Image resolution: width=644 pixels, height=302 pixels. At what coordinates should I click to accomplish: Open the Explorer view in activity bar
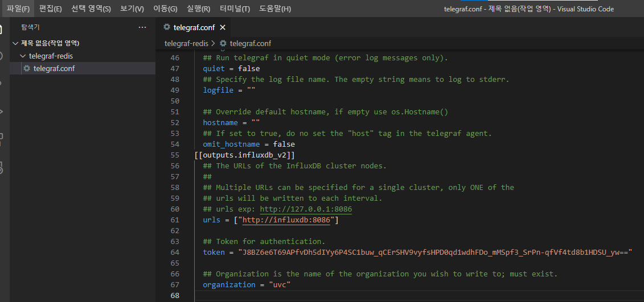[2, 28]
